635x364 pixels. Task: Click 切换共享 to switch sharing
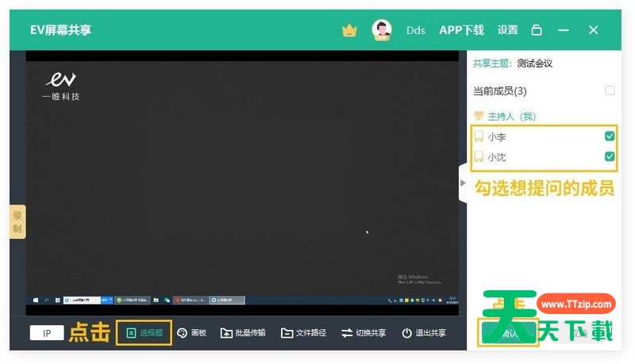click(x=364, y=333)
